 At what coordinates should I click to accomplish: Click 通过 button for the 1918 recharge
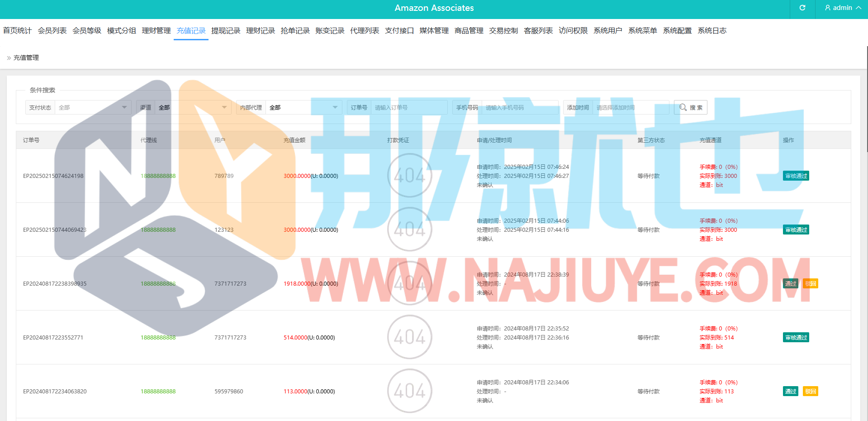pos(790,284)
